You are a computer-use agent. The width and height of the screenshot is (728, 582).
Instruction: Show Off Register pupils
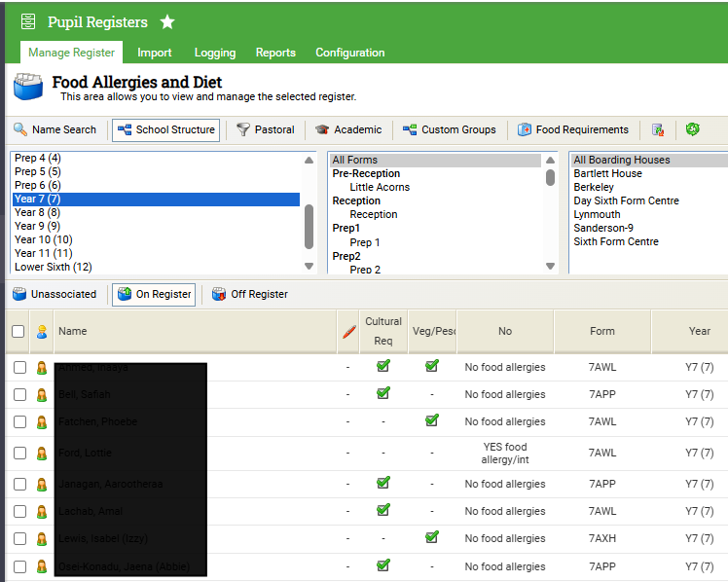pyautogui.click(x=250, y=294)
